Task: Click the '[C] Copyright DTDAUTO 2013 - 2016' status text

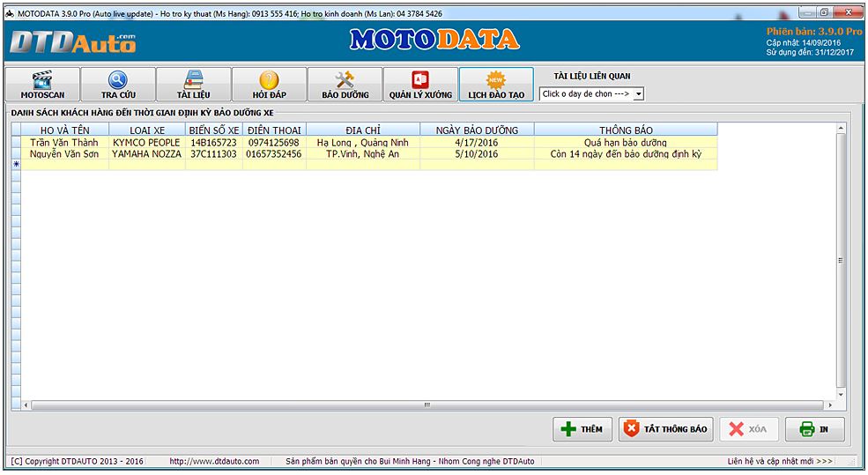Action: (77, 461)
